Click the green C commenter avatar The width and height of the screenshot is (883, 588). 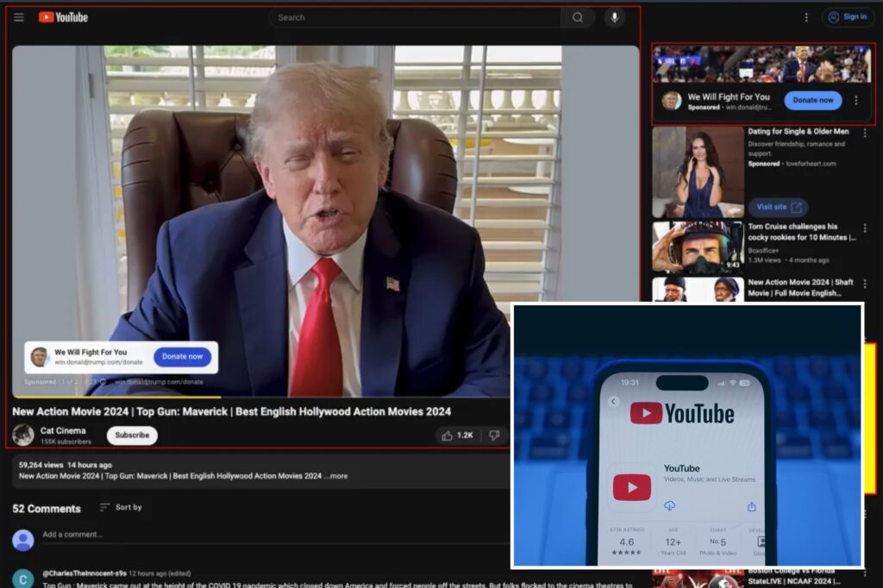[x=23, y=579]
